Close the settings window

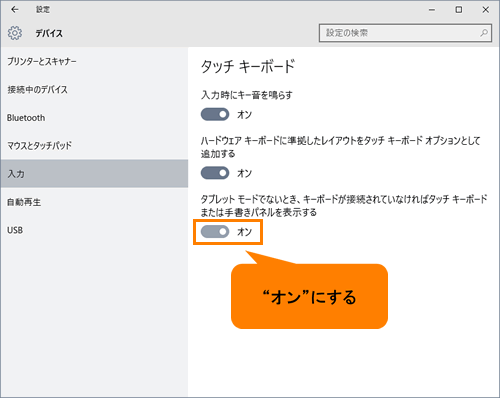click(486, 10)
